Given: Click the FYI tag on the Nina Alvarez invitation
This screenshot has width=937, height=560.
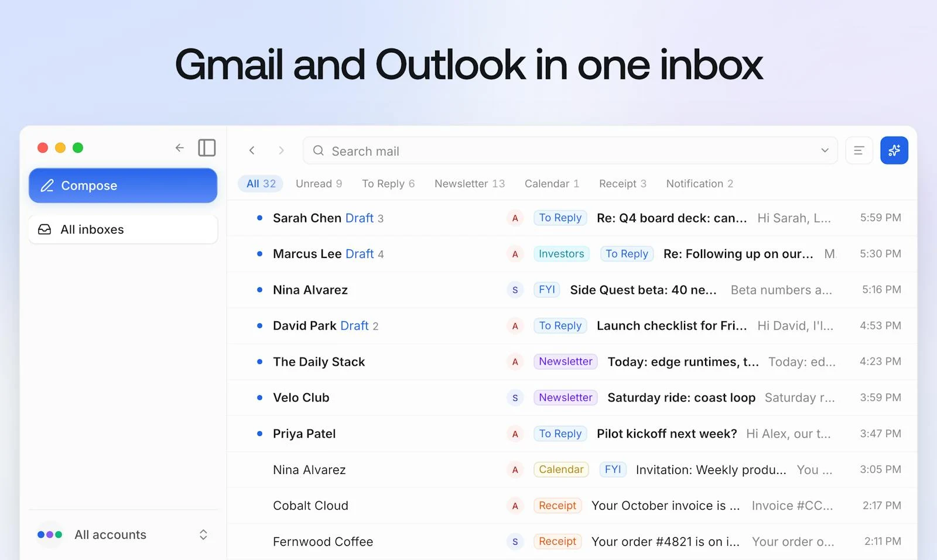Looking at the screenshot, I should [x=613, y=469].
